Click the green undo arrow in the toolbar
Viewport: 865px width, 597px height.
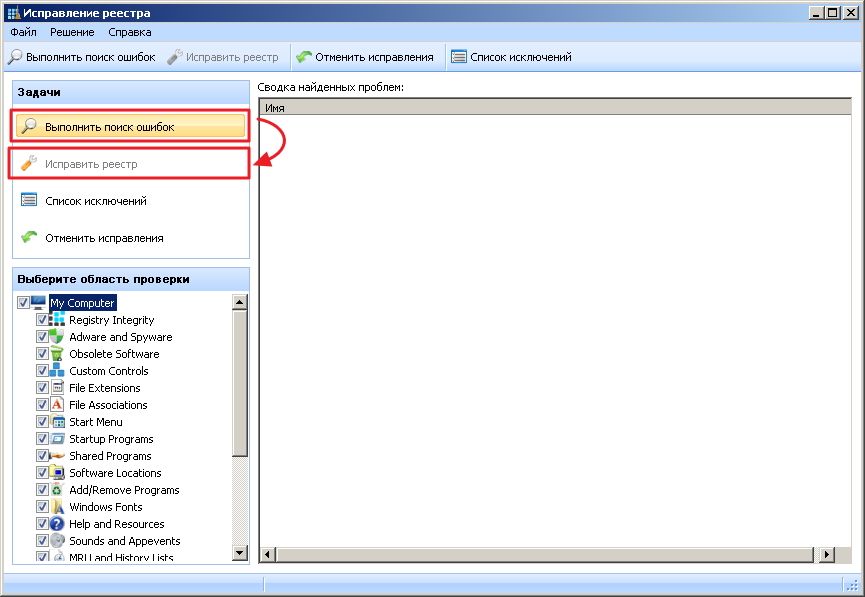[x=304, y=56]
